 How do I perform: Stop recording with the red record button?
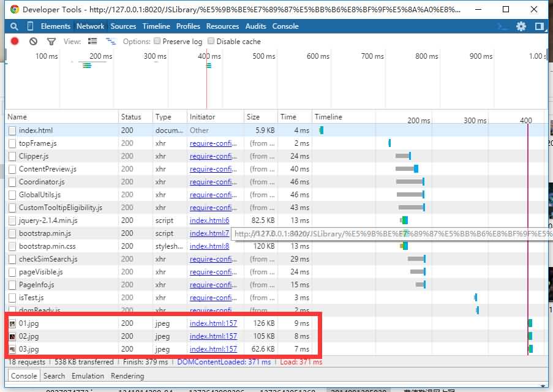pos(15,41)
